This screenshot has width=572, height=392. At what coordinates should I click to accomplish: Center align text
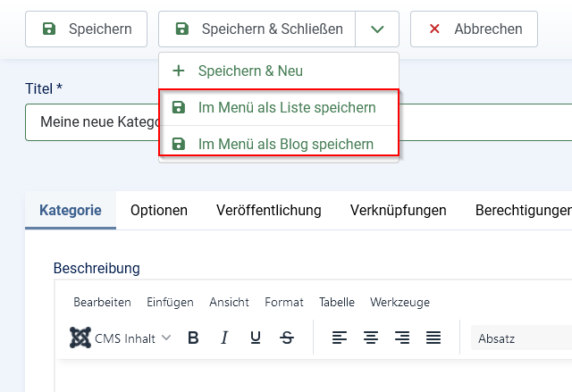coord(371,338)
